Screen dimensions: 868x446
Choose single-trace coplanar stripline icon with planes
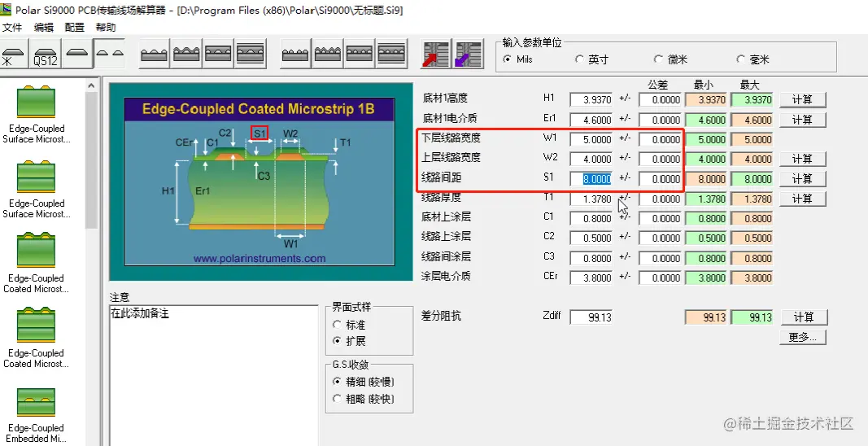pyautogui.click(x=251, y=54)
